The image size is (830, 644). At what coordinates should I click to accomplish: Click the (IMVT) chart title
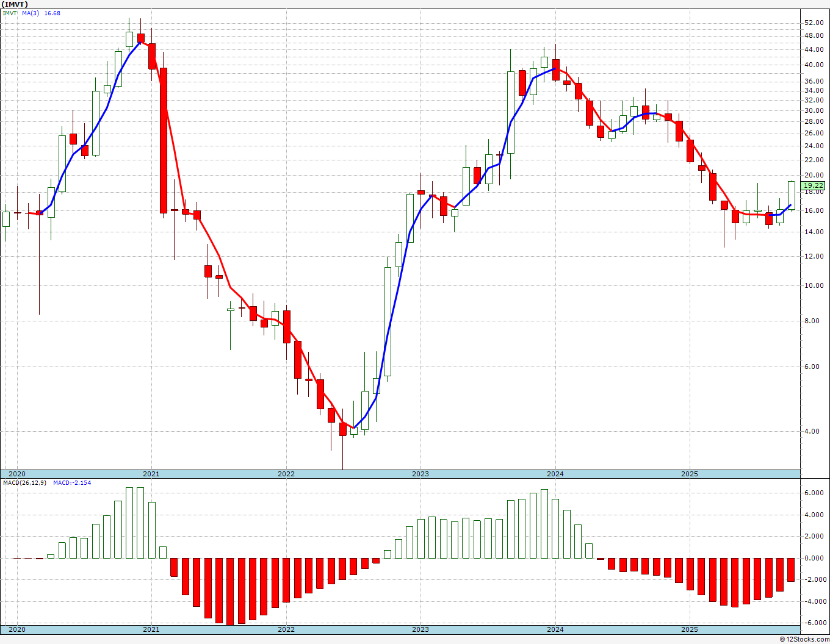(15, 4)
